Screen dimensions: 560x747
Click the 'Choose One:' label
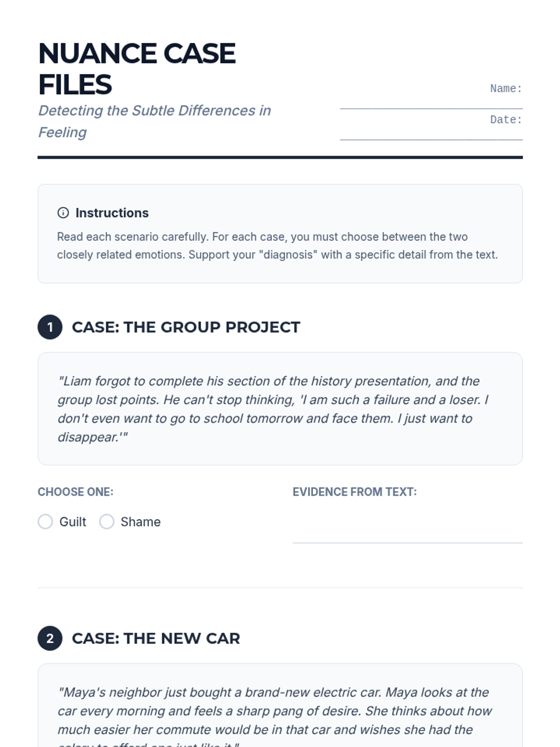tap(76, 492)
